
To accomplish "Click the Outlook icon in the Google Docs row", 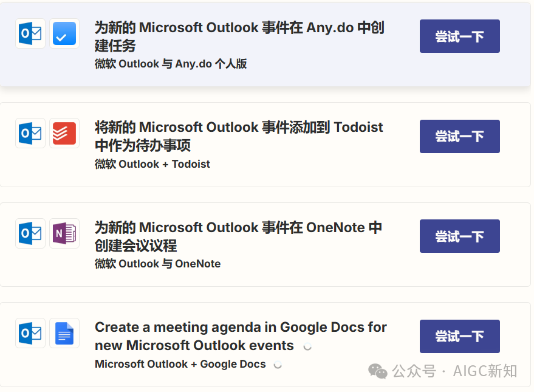I will (x=30, y=333).
